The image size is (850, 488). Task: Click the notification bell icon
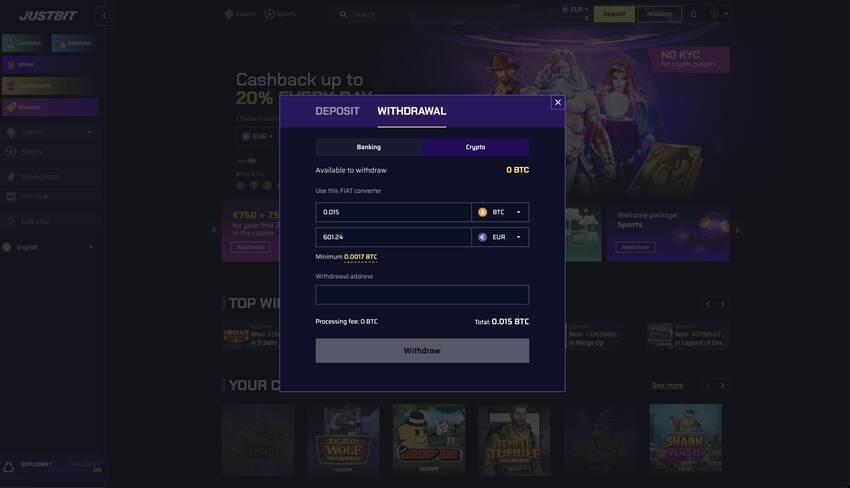pyautogui.click(x=693, y=14)
